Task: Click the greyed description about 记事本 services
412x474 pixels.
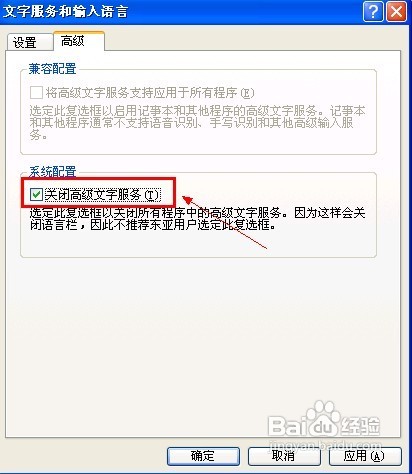Action: 197,122
